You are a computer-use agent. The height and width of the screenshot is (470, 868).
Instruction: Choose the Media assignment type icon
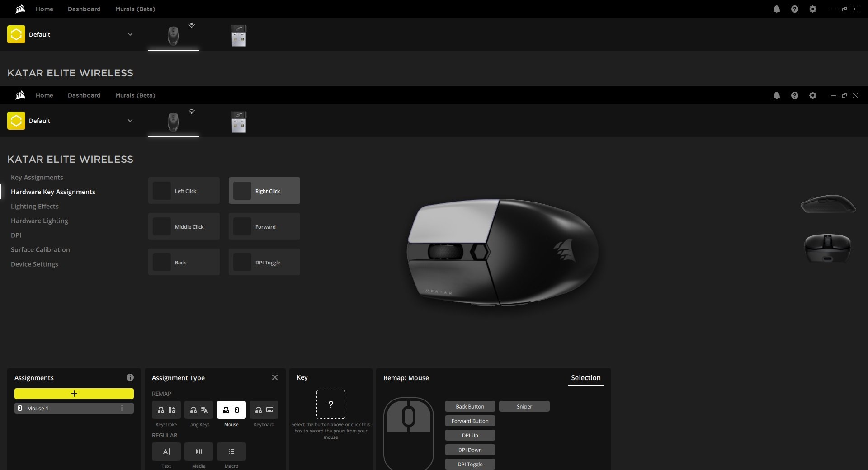pyautogui.click(x=199, y=451)
